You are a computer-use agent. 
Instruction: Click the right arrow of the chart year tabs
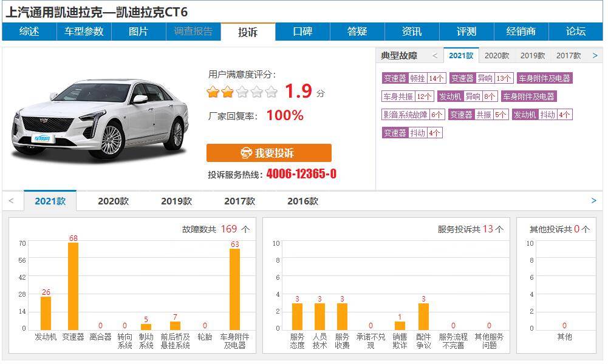(x=593, y=201)
